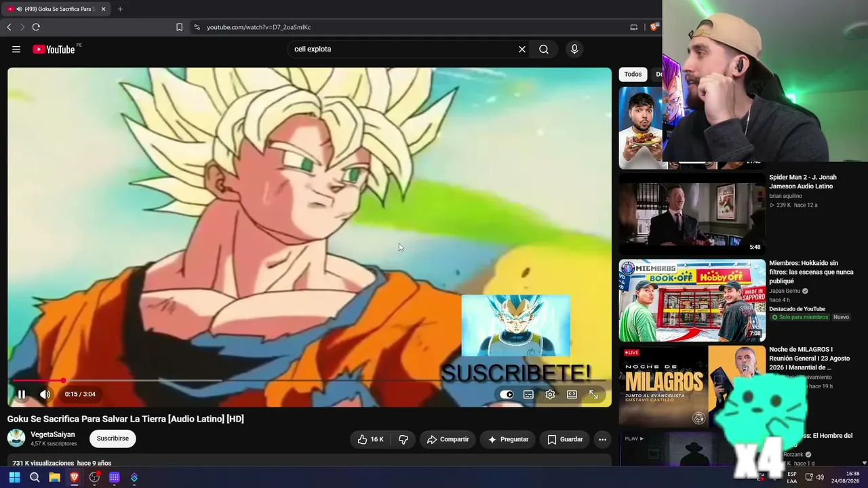
Task: Clear the search box with the X
Action: pyautogui.click(x=522, y=49)
